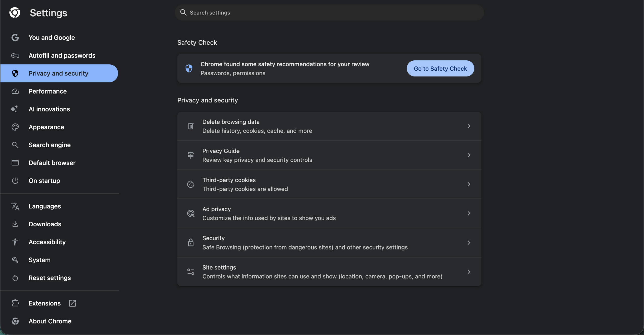Open the About Chrome page
This screenshot has width=644, height=335.
point(59,321)
